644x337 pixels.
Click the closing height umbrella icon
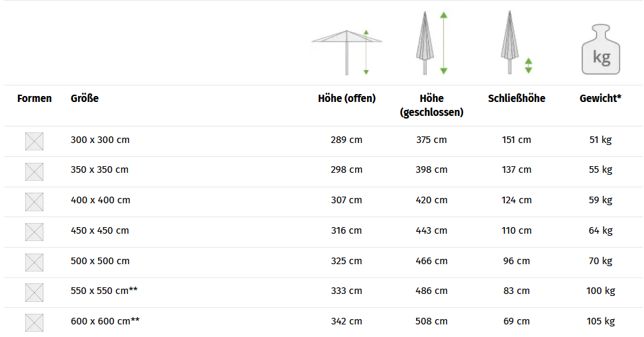[516, 42]
